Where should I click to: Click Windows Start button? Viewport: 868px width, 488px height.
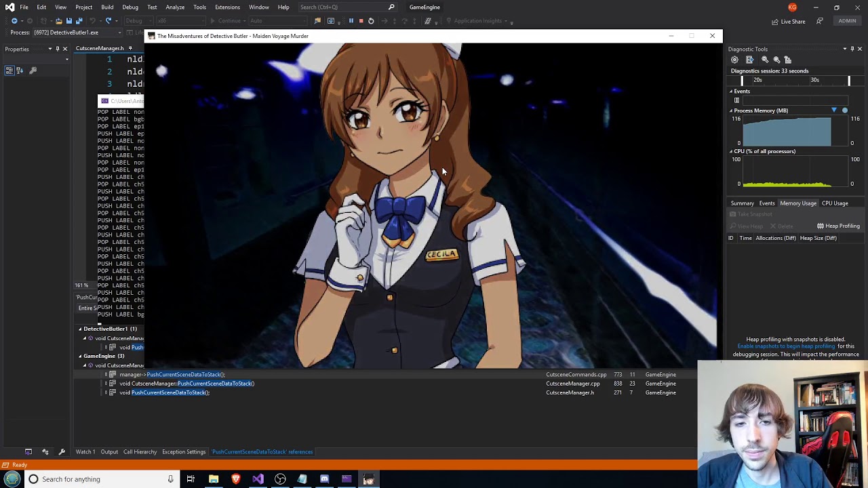(x=12, y=479)
